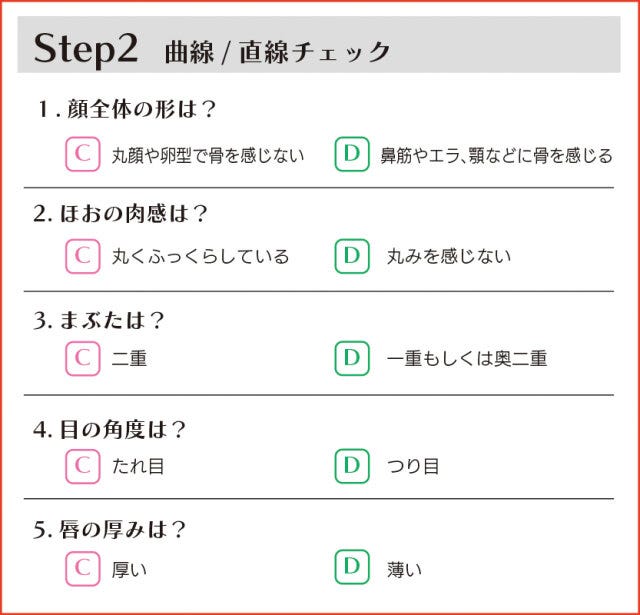
Task: Mark C box for eye angle question
Action: (82, 465)
